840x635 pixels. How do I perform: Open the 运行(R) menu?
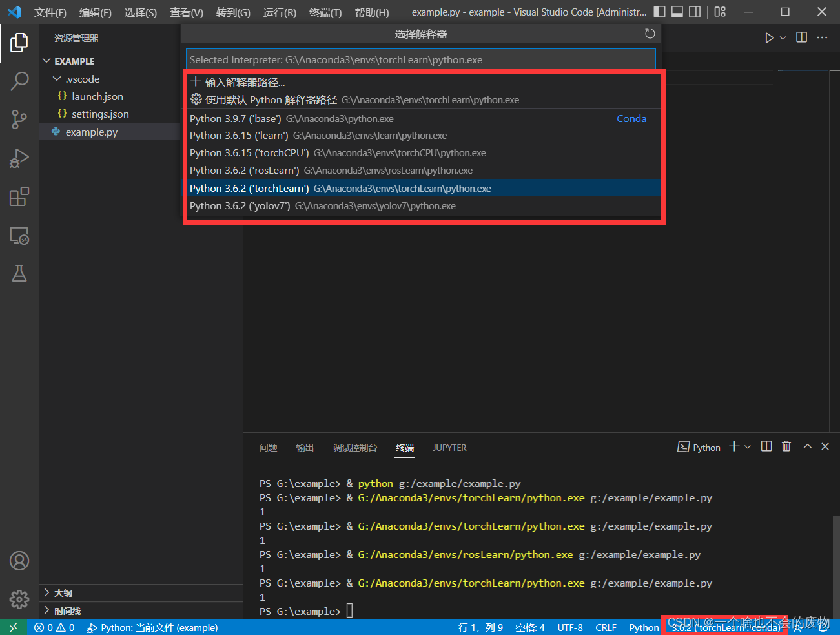click(x=280, y=12)
